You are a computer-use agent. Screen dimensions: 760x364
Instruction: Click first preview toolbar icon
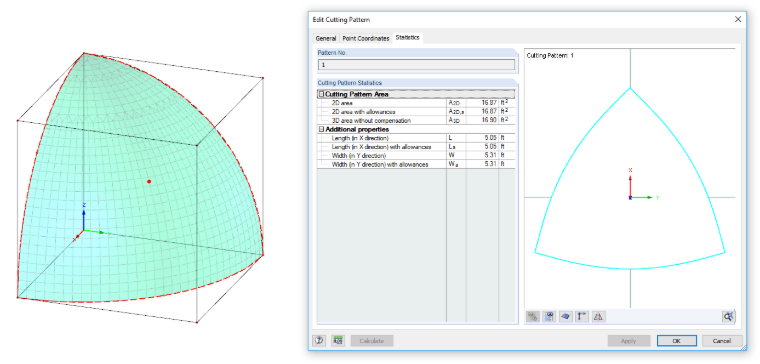tap(533, 317)
